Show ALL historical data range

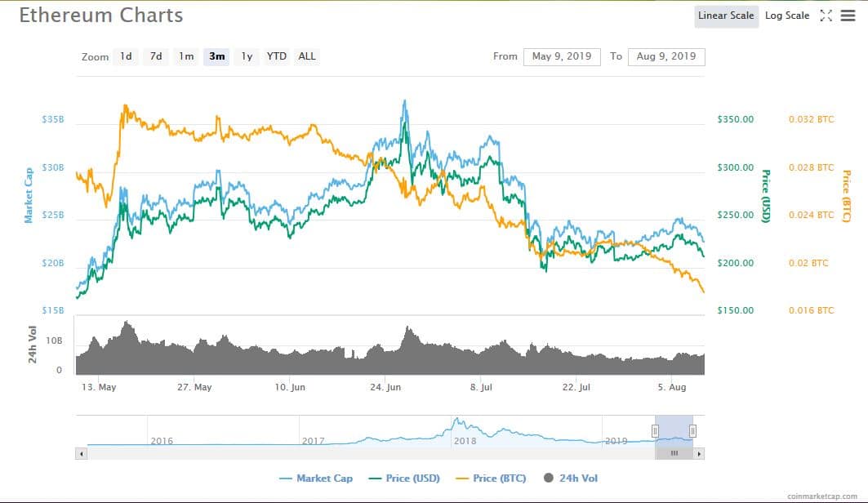(307, 56)
